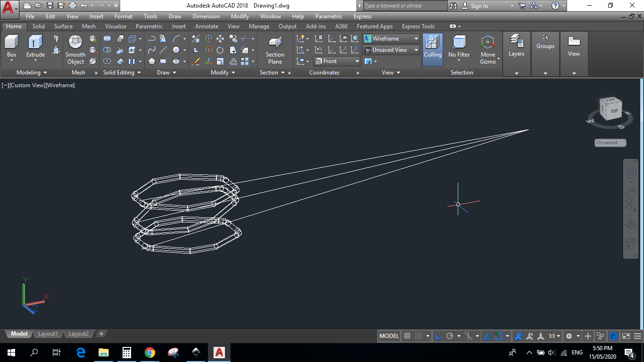Select the Spline draw tool

click(x=151, y=50)
